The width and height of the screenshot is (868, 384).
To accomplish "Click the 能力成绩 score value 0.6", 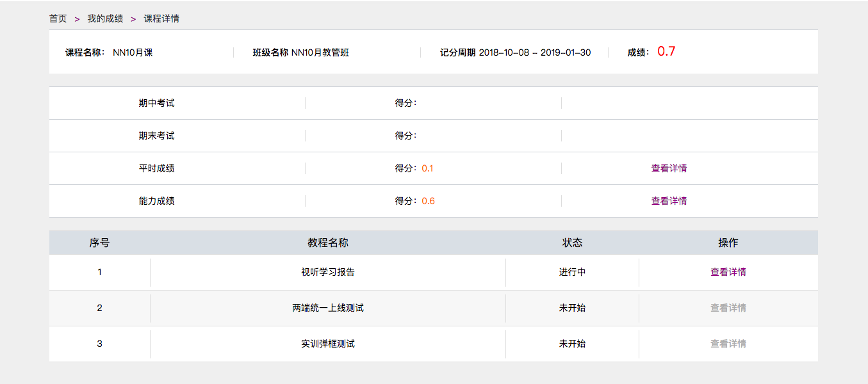I will coord(428,201).
